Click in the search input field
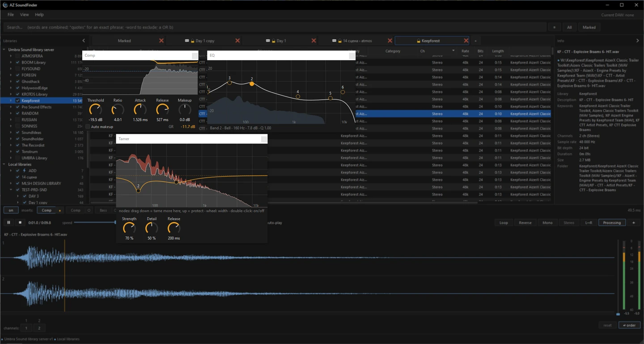 point(275,27)
